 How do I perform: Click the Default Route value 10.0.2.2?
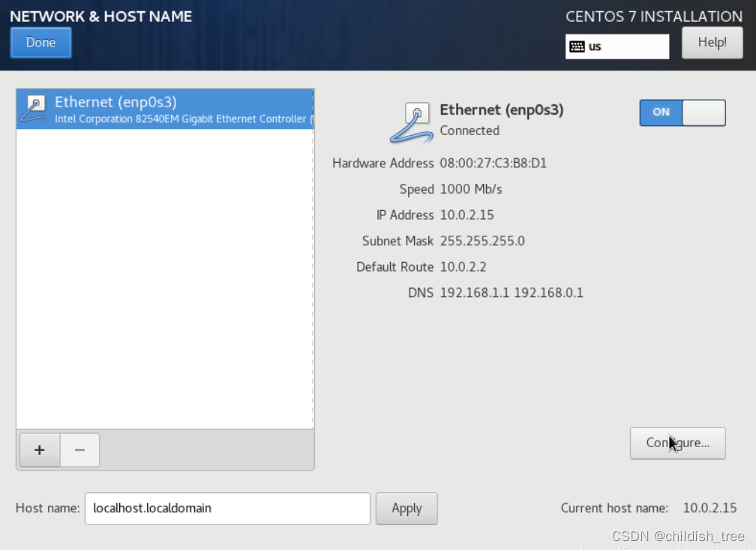(x=463, y=267)
